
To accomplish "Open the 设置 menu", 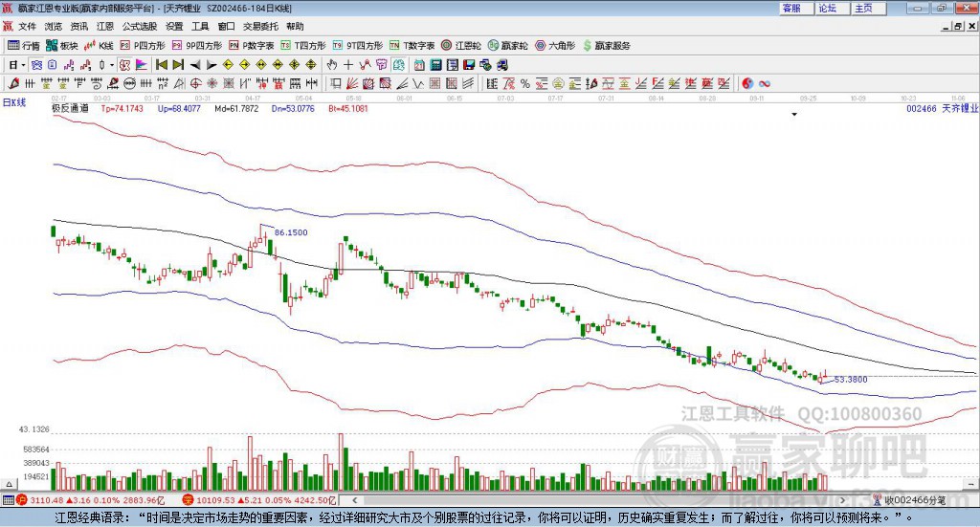I will click(174, 26).
